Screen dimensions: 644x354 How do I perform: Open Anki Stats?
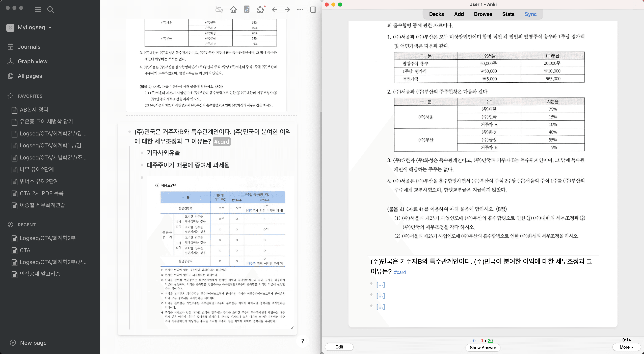pyautogui.click(x=508, y=14)
